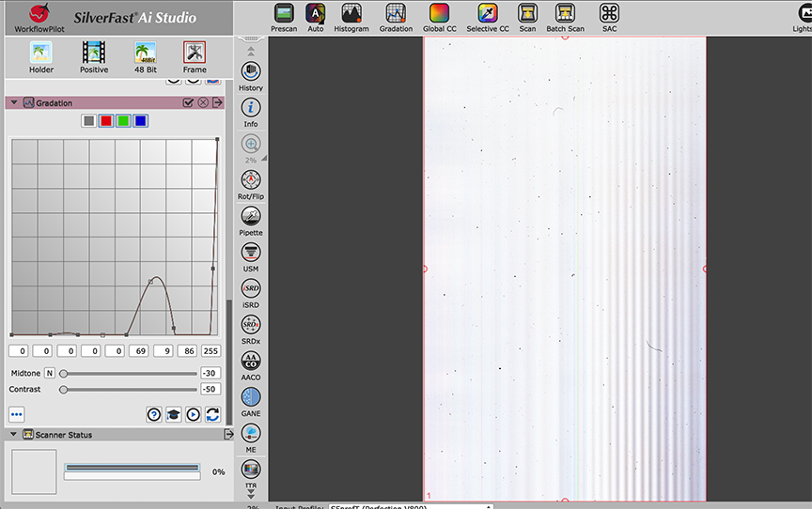Select the red channel in Gradation
Screen dimensions: 812x509
[105, 121]
